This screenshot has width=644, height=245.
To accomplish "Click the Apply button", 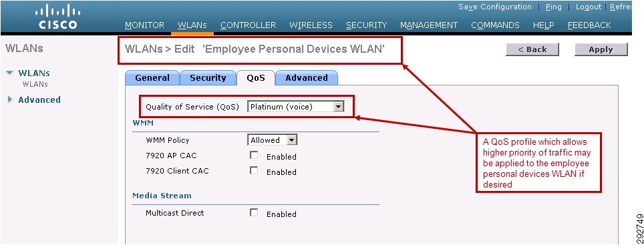I will pos(601,49).
